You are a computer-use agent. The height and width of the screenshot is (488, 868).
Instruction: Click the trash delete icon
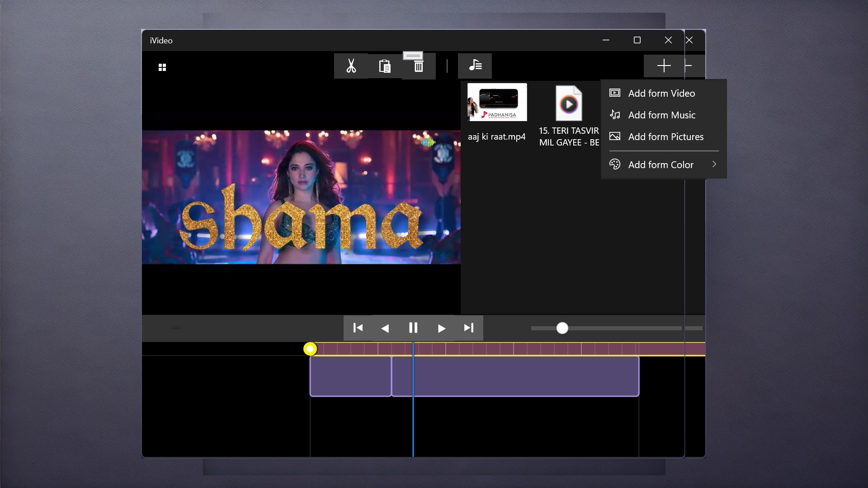click(x=419, y=67)
